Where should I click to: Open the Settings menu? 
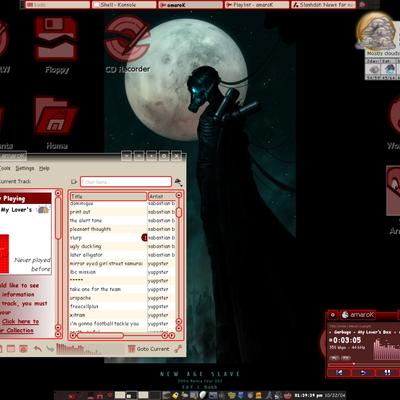[x=25, y=168]
